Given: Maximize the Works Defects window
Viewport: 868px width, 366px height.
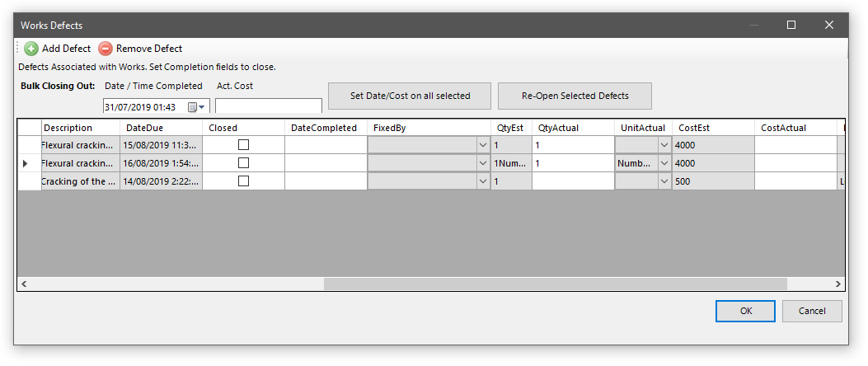Looking at the screenshot, I should (791, 26).
